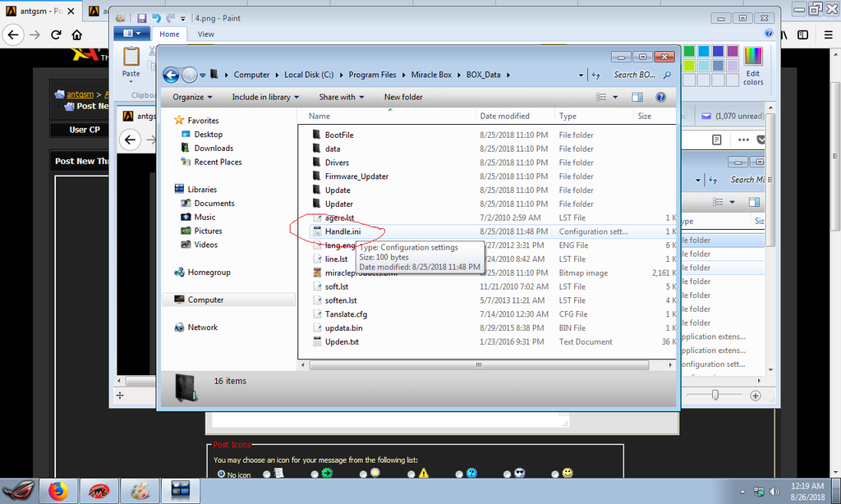Click the Paint Save icon in quick access toolbar
Image resolution: width=841 pixels, height=504 pixels.
click(142, 18)
